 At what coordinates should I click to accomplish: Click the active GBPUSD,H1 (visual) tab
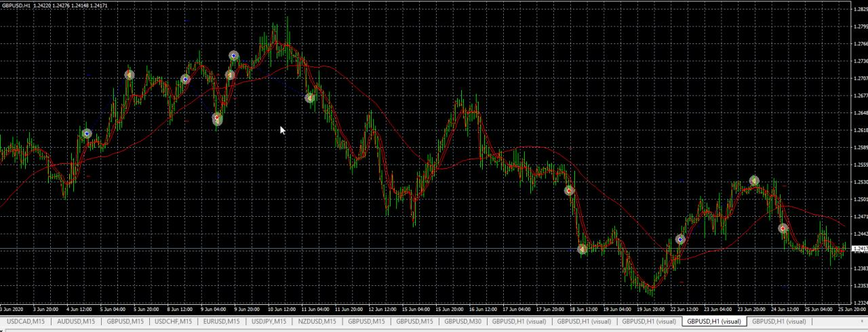point(714,321)
